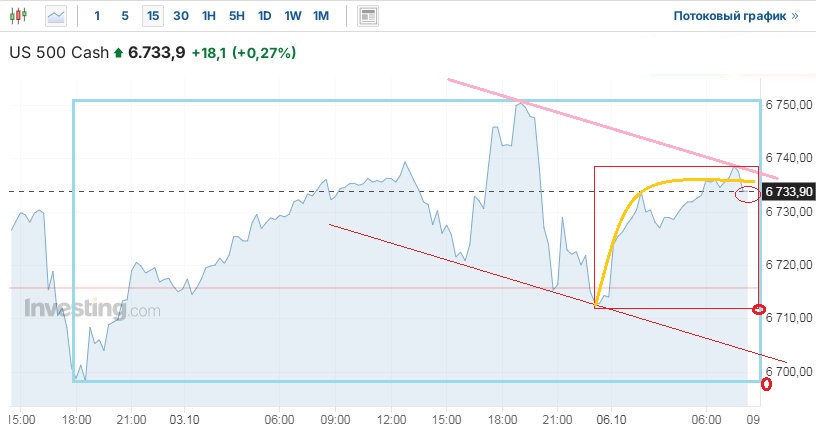Image resolution: width=816 pixels, height=429 pixels.
Task: Click the 06.10 date marker on time axis
Action: point(610,419)
